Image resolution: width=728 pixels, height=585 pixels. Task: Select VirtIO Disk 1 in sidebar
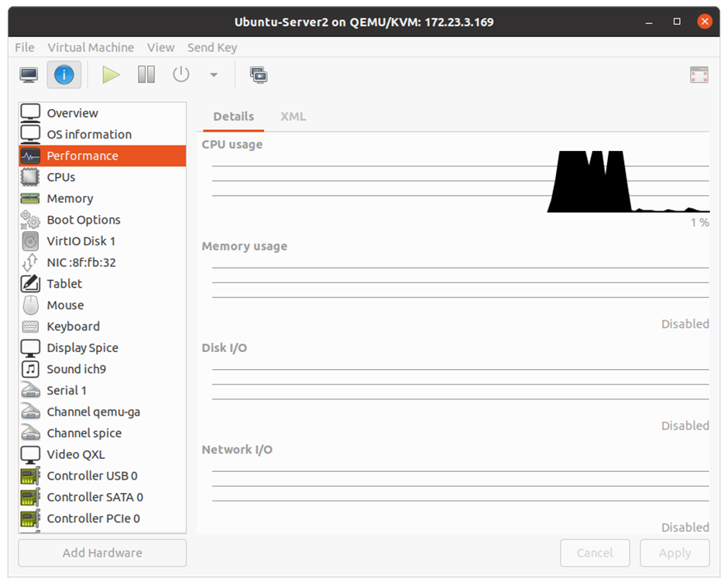tap(81, 241)
